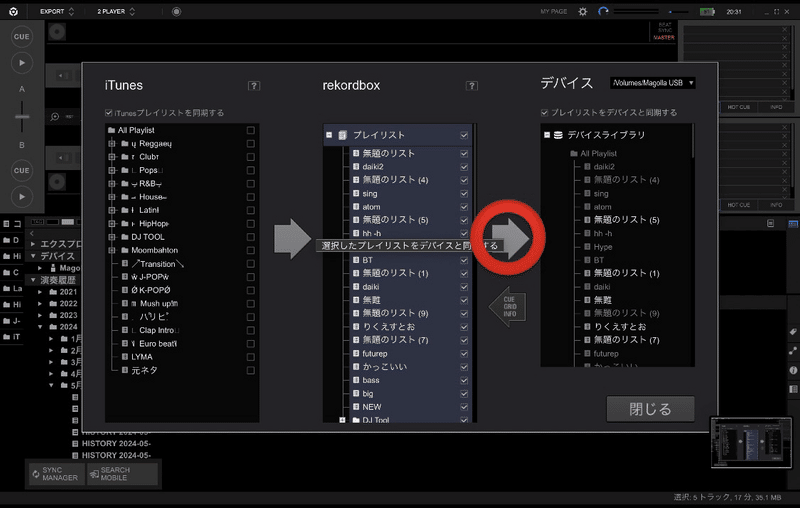Open the 2 PLAYER layout dropdown
Image resolution: width=800 pixels, height=508 pixels.
(x=116, y=11)
